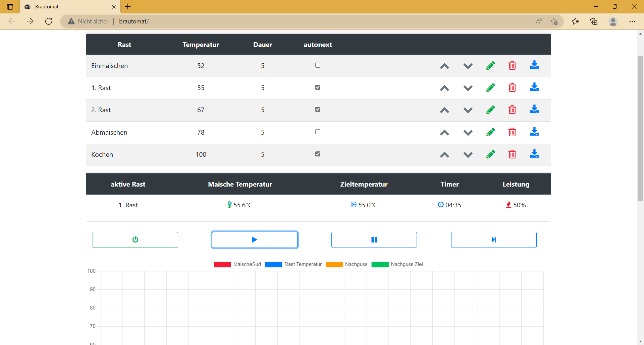This screenshot has height=345, width=644.
Task: Edit the 2. Rast entry
Action: click(490, 110)
